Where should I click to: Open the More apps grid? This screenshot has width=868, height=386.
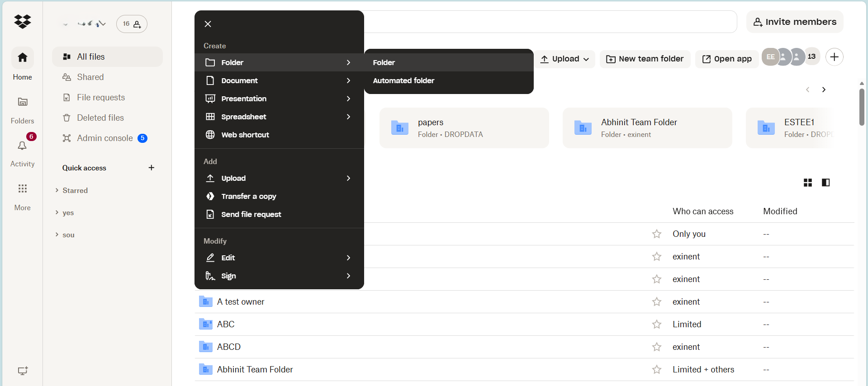(x=22, y=189)
